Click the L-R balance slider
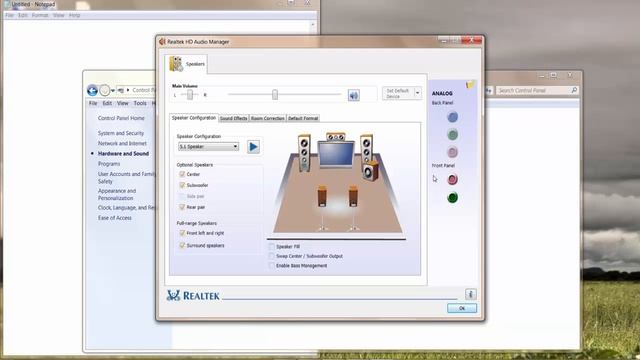The width and height of the screenshot is (640, 360). [x=190, y=95]
